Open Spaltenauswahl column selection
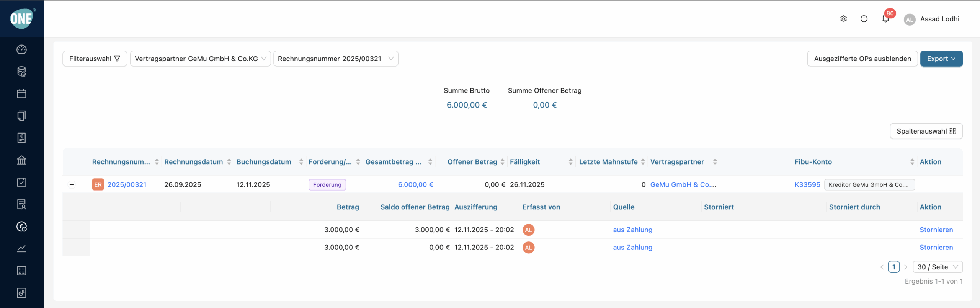 click(926, 131)
